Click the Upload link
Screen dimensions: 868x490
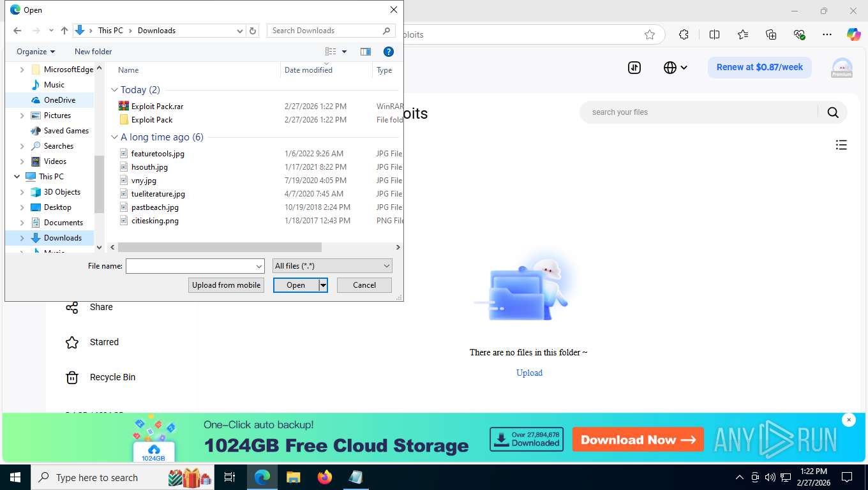pos(529,373)
